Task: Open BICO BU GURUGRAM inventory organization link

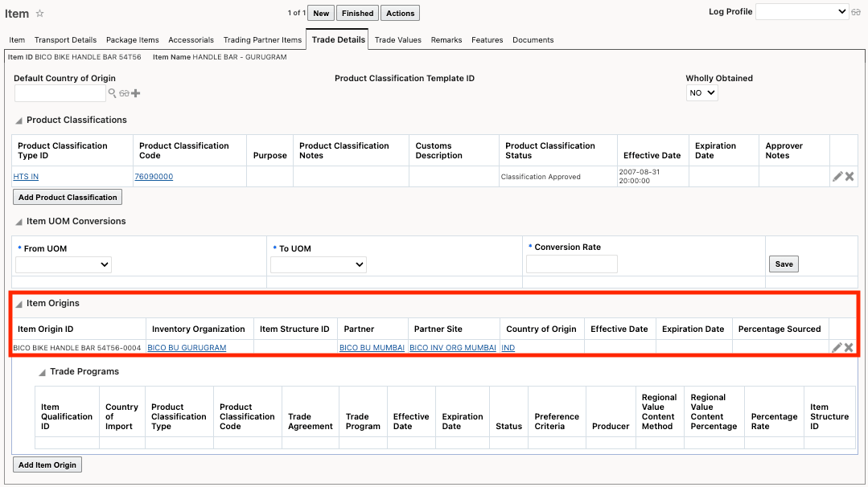Action: pyautogui.click(x=187, y=348)
